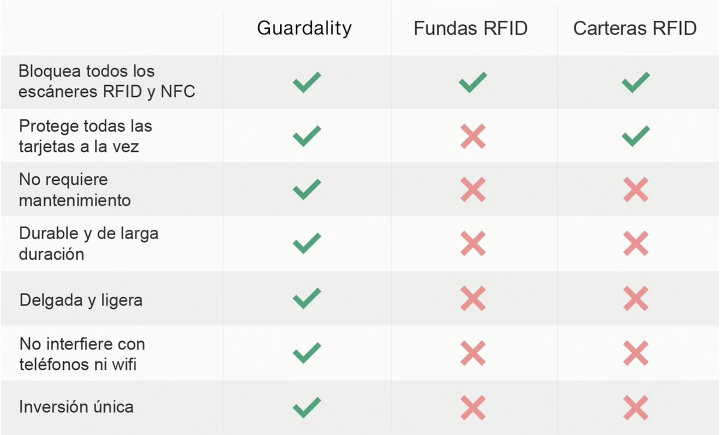Screen dimensions: 720x435
Task: Click the Delgada y ligera row label
Action: tap(81, 300)
